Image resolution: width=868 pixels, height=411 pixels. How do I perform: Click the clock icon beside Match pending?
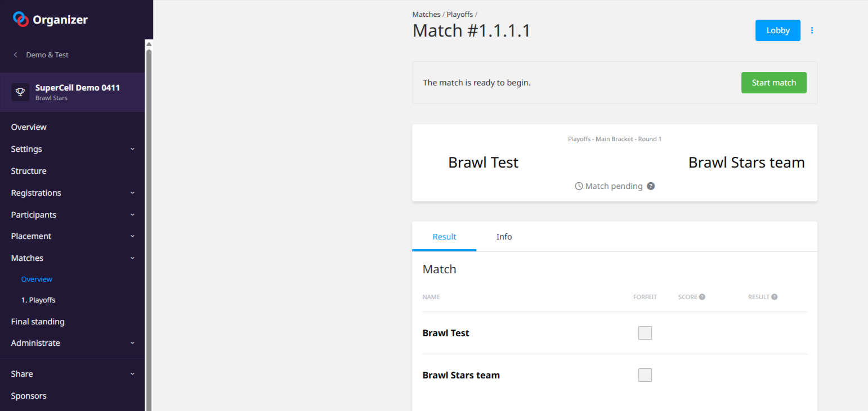pos(579,186)
